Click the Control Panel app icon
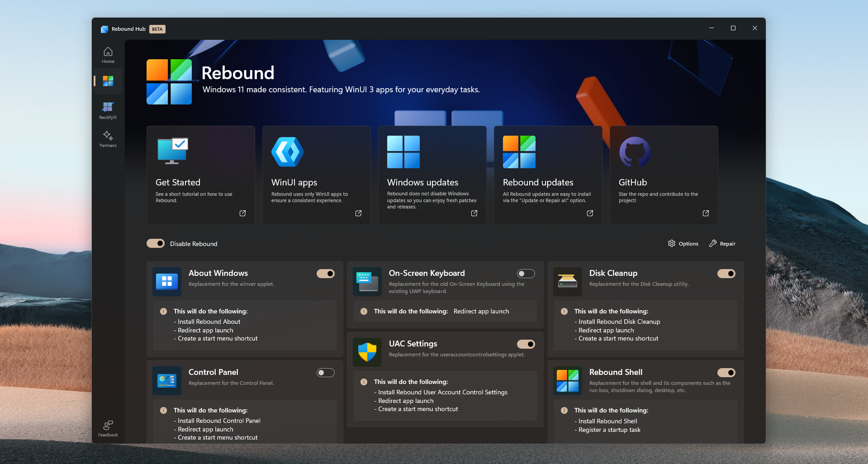 (167, 380)
